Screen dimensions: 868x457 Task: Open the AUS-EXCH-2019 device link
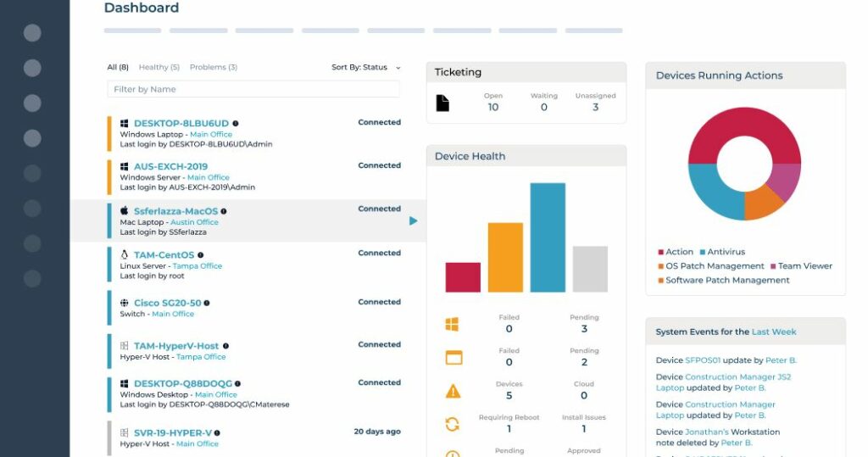click(170, 166)
